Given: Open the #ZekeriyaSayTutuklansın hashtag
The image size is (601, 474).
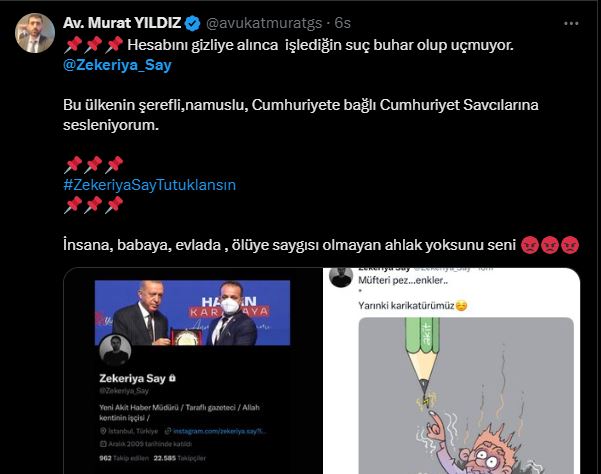Looking at the screenshot, I should click(149, 185).
